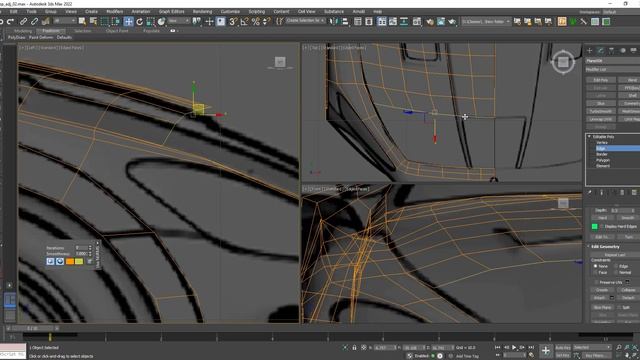Viewport: 640px width, 360px height.
Task: Select the Face constraint radio button
Action: click(596, 272)
